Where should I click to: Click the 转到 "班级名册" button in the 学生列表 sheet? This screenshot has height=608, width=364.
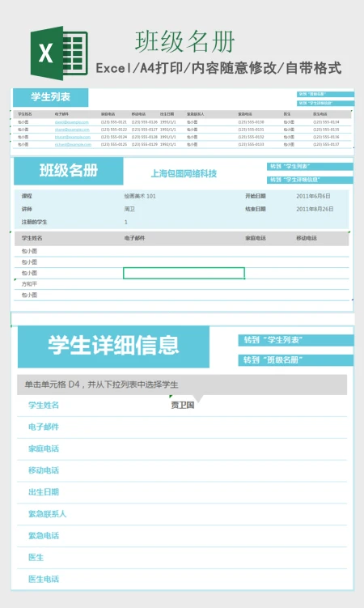(325, 94)
